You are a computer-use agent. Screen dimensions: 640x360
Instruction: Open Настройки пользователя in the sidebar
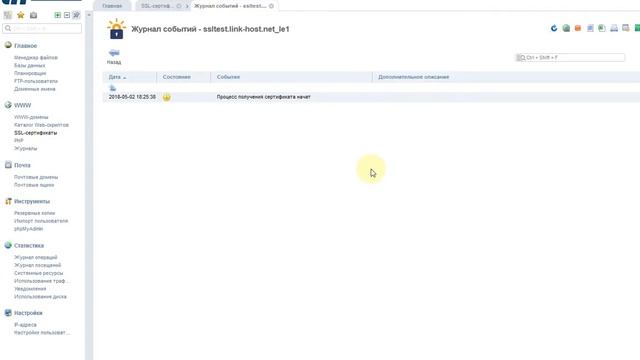[x=42, y=333]
